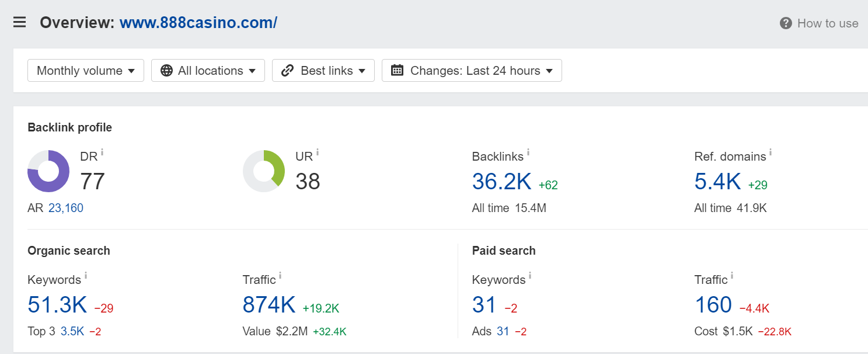Click the +32.4K traffic value change

click(330, 332)
